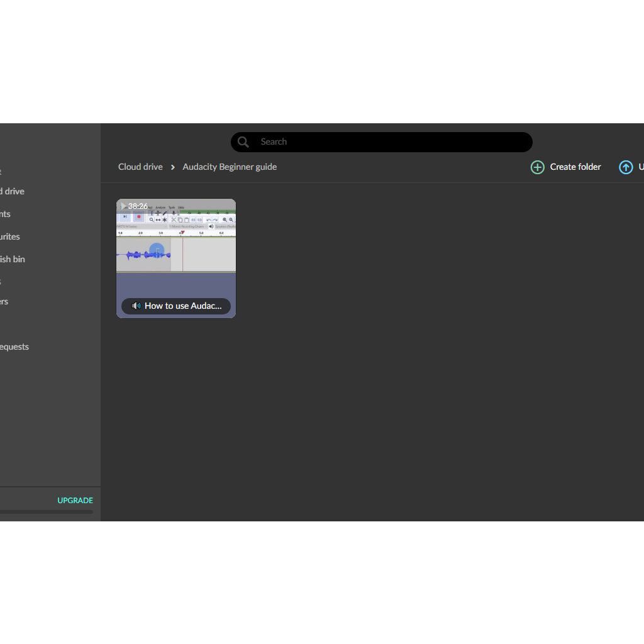This screenshot has height=644, width=644.
Task: Click the 38:26 duration badge on the thumbnail
Action: tap(138, 206)
